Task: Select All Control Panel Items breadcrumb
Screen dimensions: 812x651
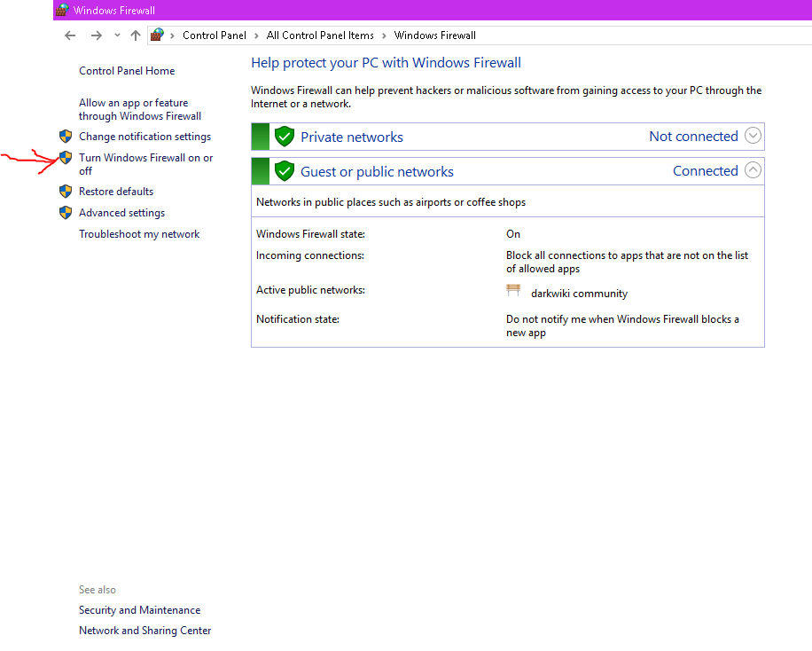Action: pos(320,35)
